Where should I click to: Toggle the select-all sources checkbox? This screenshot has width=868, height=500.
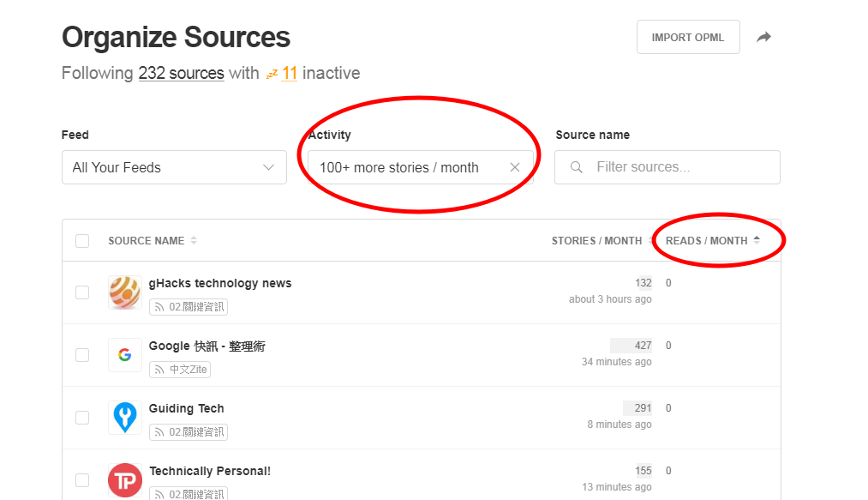[82, 241]
